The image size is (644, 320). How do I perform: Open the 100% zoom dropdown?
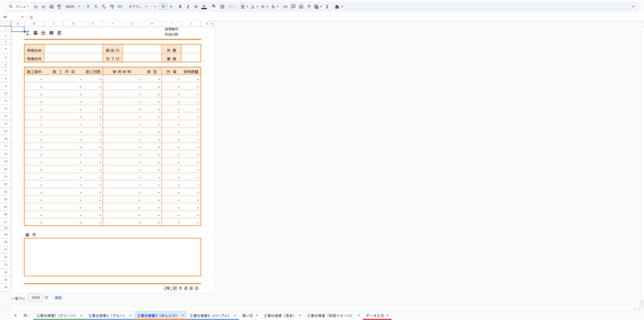tap(73, 6)
